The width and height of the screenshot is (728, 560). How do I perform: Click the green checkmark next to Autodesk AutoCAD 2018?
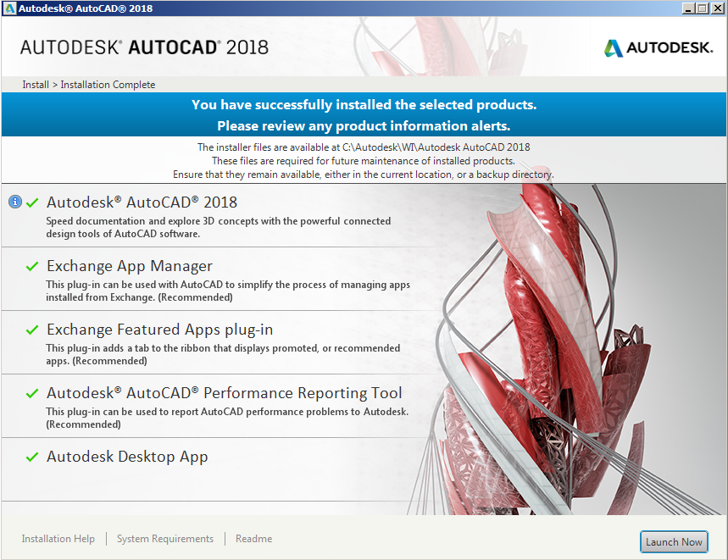click(32, 202)
